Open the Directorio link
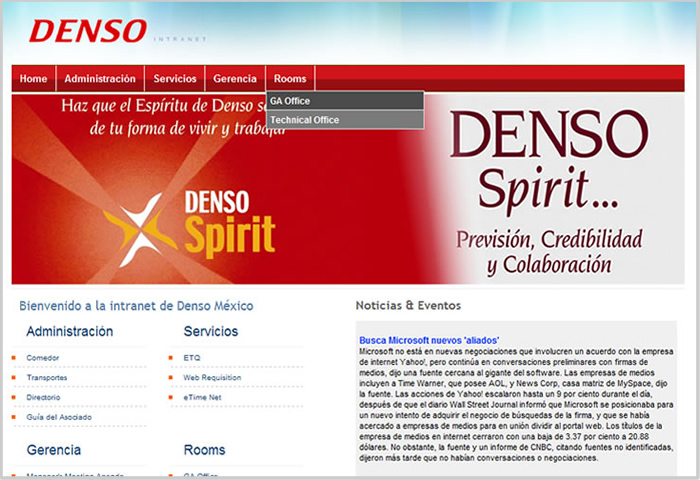 click(43, 397)
